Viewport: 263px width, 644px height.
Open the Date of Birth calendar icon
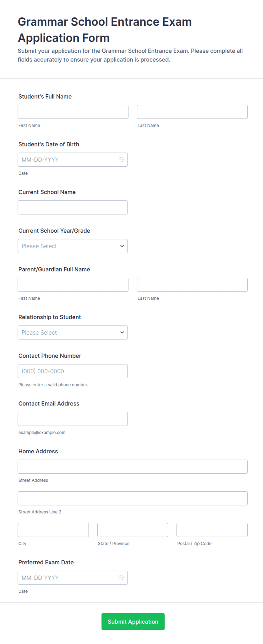(121, 160)
